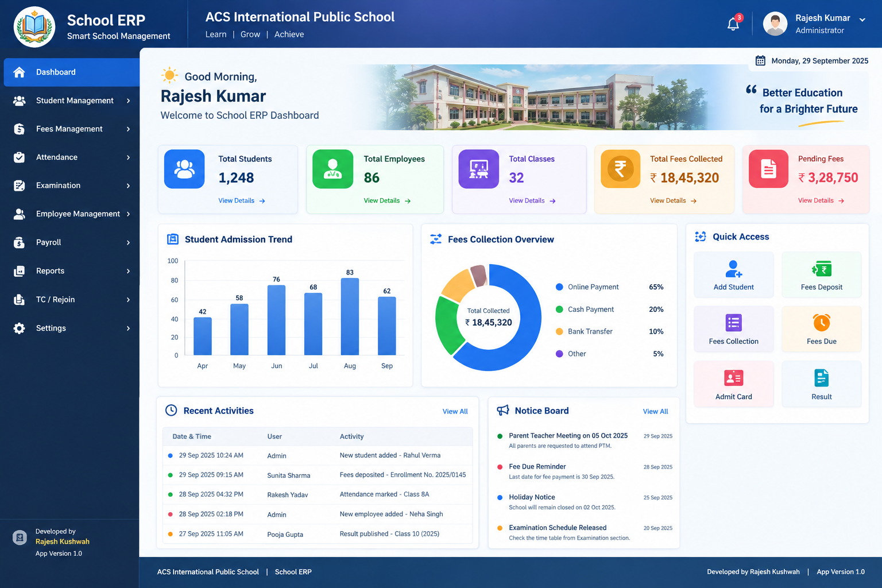Click the rupee icon on Total Fees Collected

pos(620,169)
